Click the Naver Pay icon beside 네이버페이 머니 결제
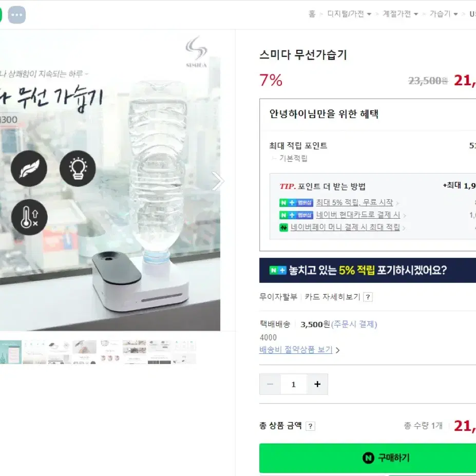 (x=283, y=227)
